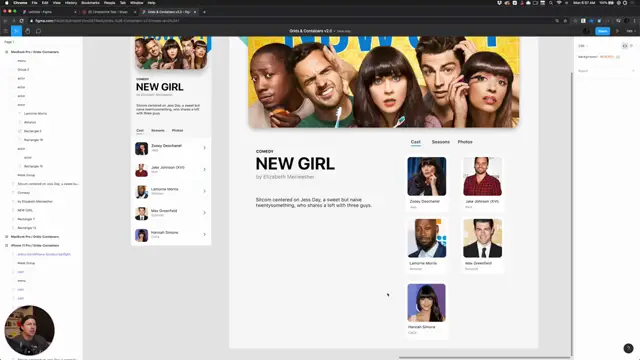Open the Figma main menu hamburger icon
The height and width of the screenshot is (360, 640).
pyautogui.click(x=6, y=31)
